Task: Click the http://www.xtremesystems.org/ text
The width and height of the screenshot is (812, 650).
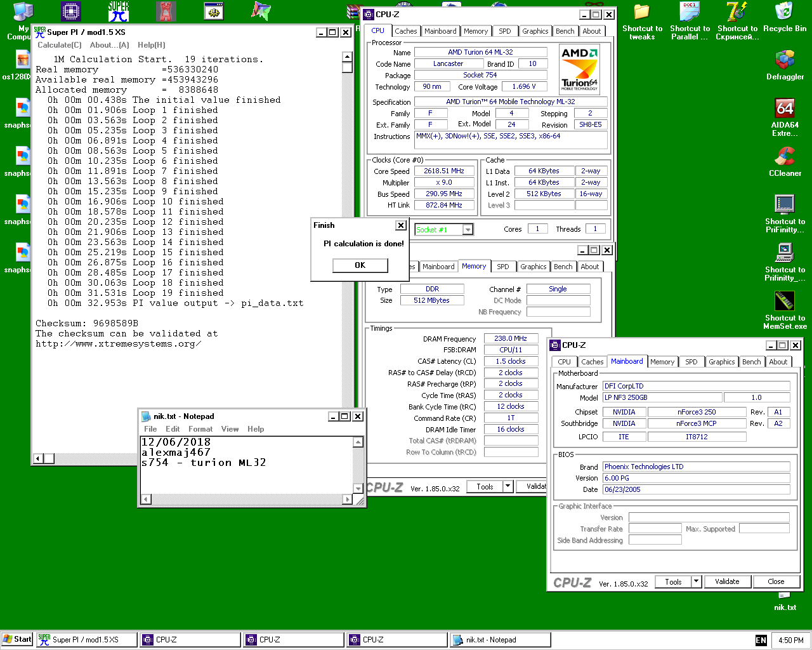Action: 119,343
